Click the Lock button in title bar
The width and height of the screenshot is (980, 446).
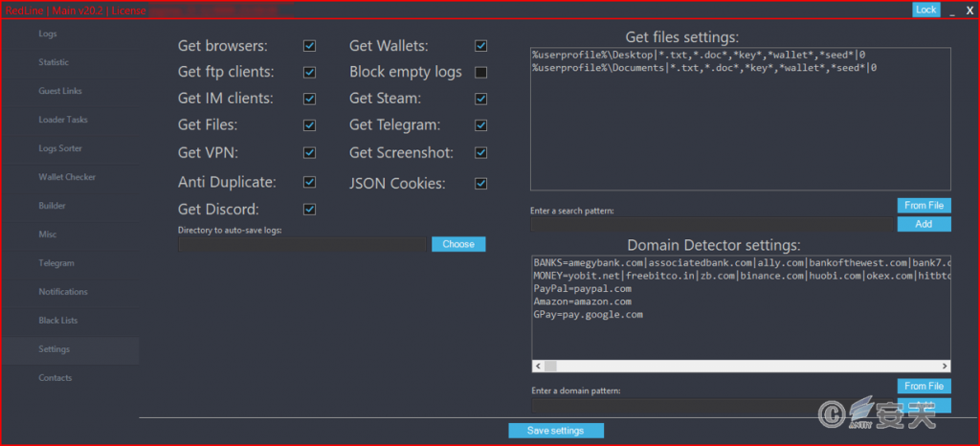pyautogui.click(x=925, y=10)
